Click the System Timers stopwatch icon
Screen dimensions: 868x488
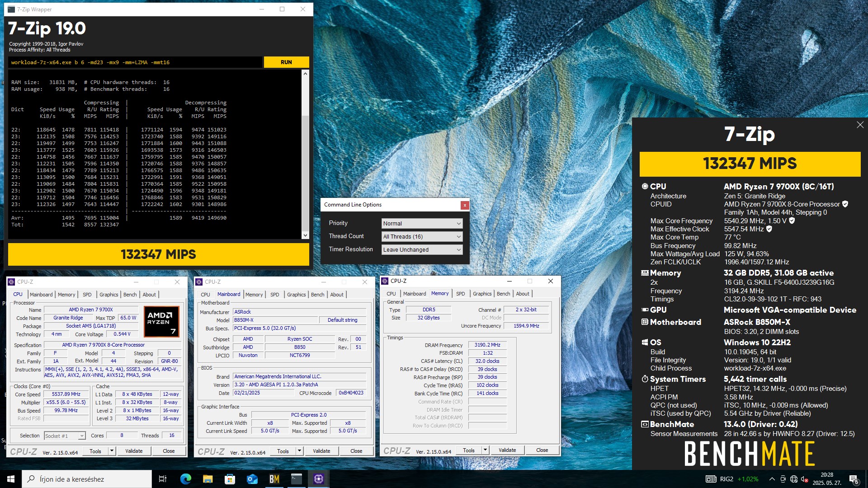click(645, 379)
